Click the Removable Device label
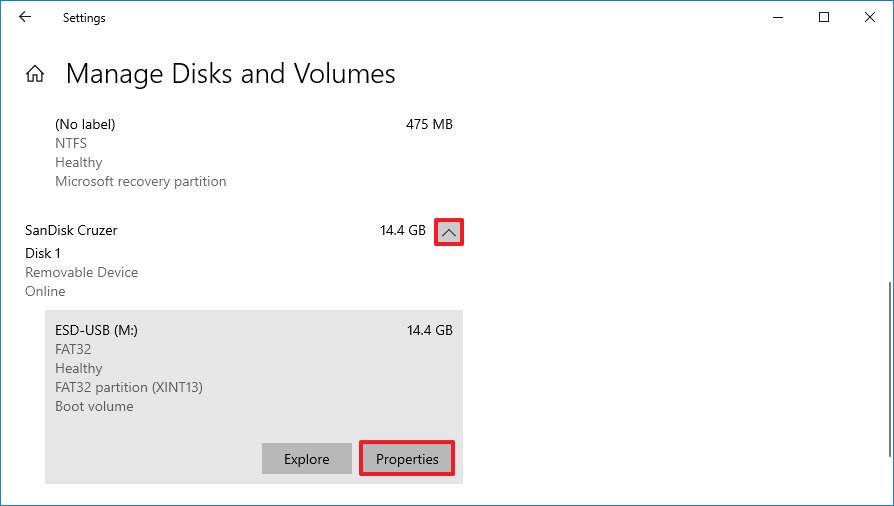Screen dimensions: 894x506 [x=81, y=273]
